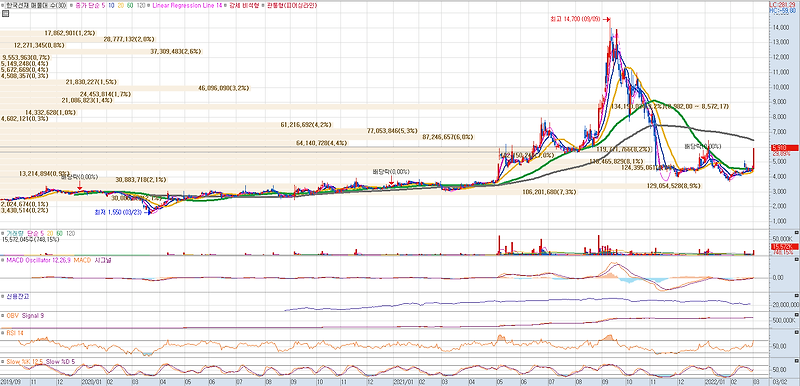Viewport: 800px width, 386px height.
Task: Click the 15,572,045주(748.15%) volume value
Action: 31,239
